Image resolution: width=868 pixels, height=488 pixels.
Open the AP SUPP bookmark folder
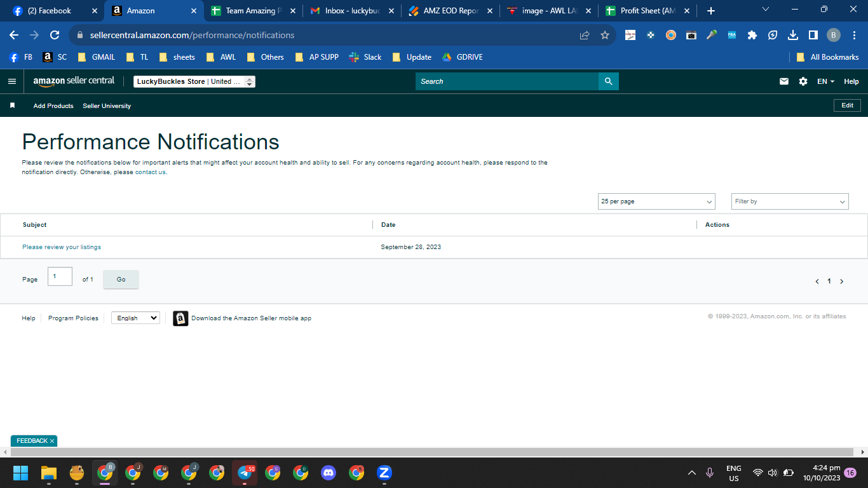[316, 57]
